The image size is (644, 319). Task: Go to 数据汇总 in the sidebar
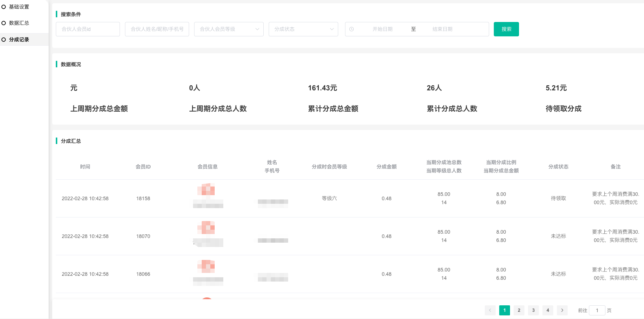click(x=19, y=23)
